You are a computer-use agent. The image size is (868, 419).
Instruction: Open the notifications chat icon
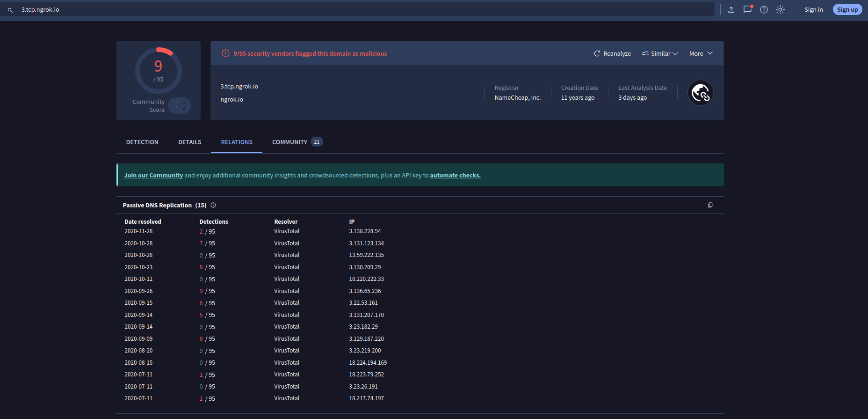[x=747, y=9]
